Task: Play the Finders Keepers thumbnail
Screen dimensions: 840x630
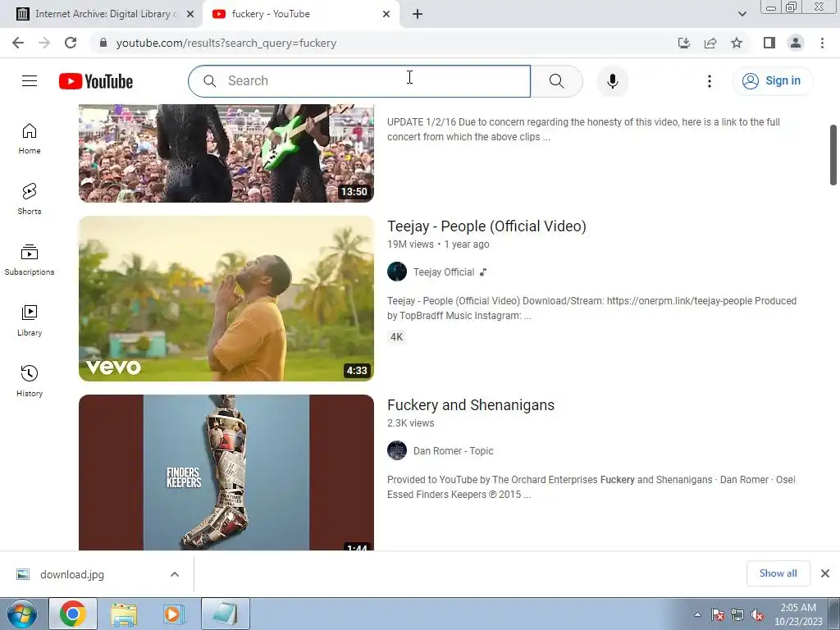Action: (226, 472)
